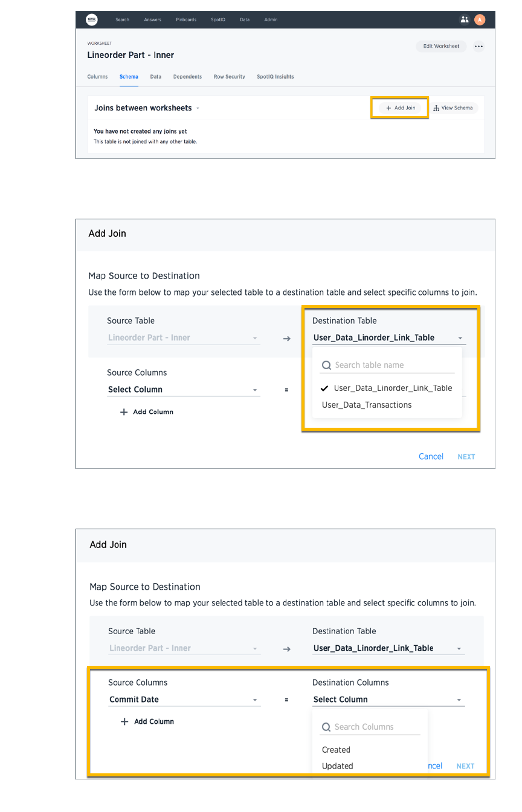Click the Edit Worksheet button
522x812 pixels.
[x=441, y=47]
